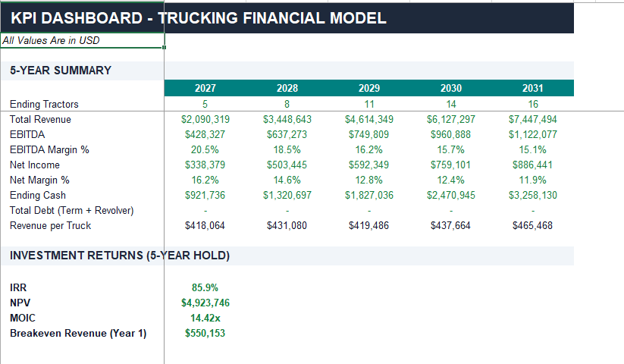Select Ending Tractors value 11
Viewport: 624px width, 364px height.
tap(369, 104)
